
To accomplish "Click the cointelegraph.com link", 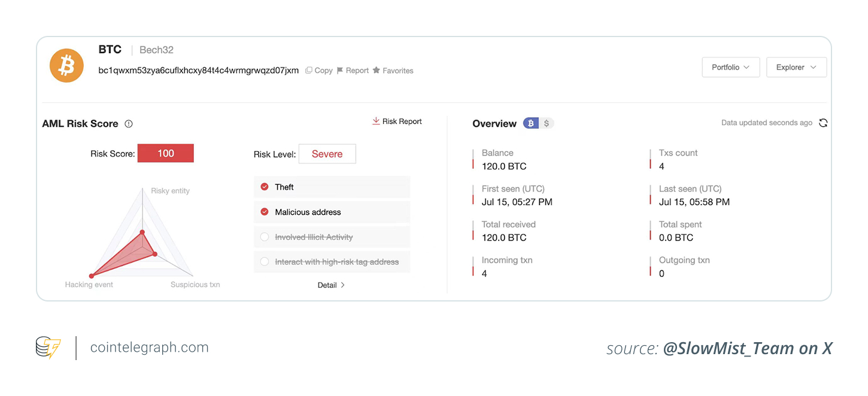I will (x=149, y=347).
